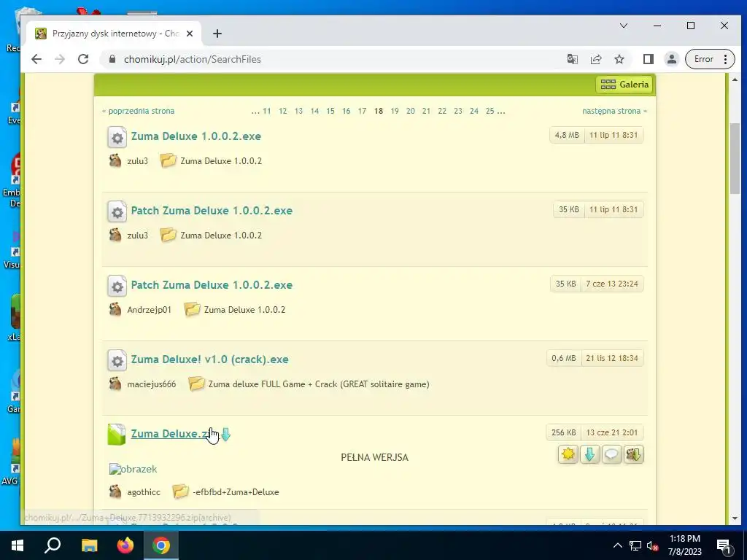Image resolution: width=747 pixels, height=560 pixels.
Task: Open results page 13
Action: pyautogui.click(x=298, y=111)
